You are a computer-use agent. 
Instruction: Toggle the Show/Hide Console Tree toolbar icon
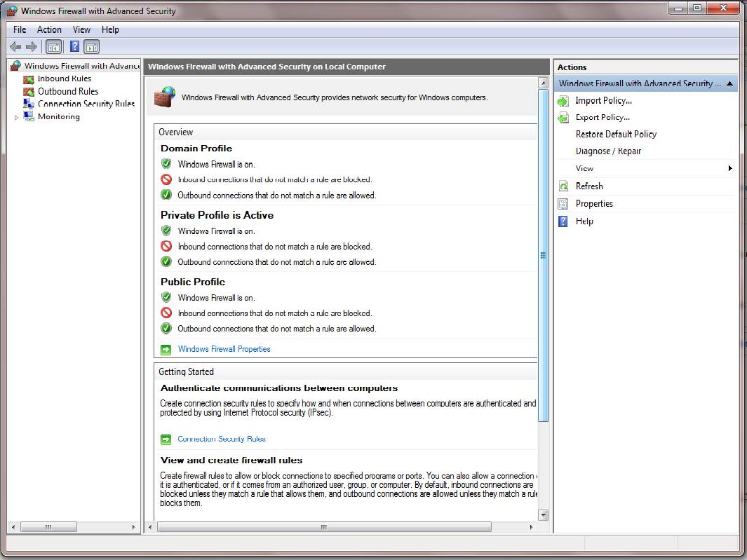tap(54, 47)
